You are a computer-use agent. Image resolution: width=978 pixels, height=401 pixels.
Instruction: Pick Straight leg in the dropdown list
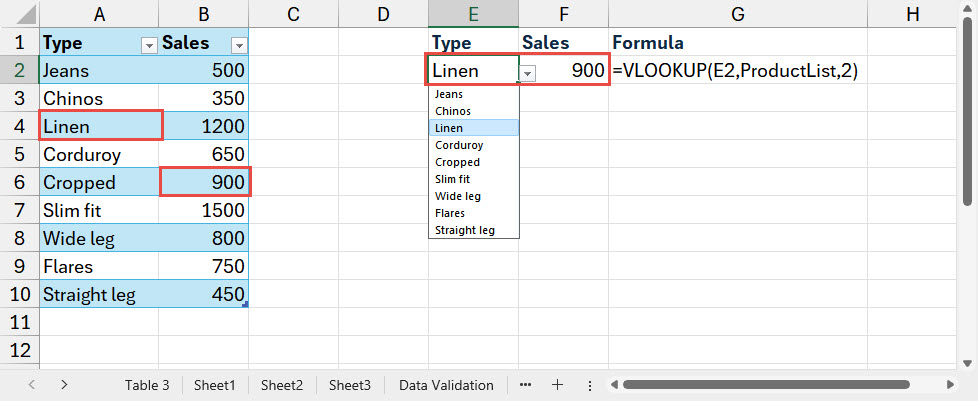(464, 230)
